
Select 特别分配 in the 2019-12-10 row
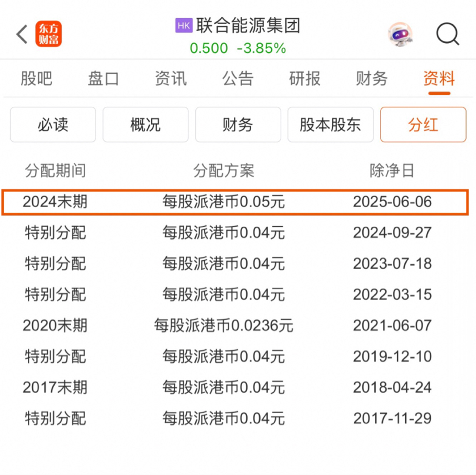click(55, 356)
